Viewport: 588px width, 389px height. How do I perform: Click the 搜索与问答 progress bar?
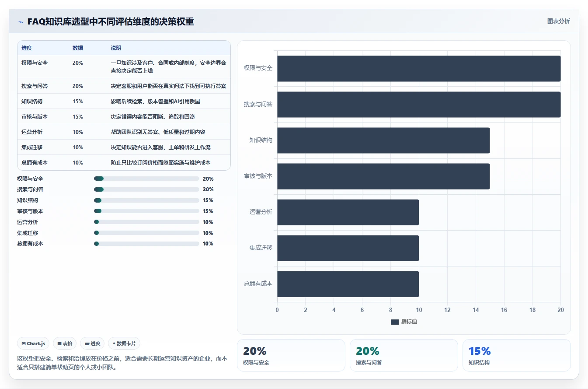tap(146, 189)
